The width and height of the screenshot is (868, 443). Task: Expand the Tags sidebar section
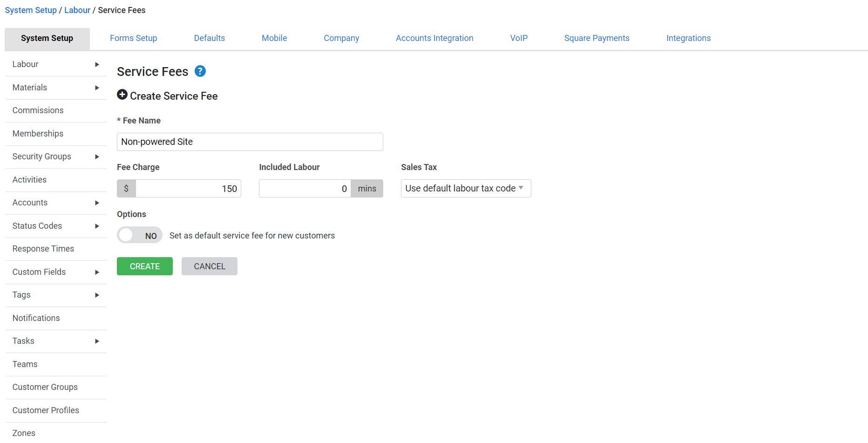pos(97,295)
